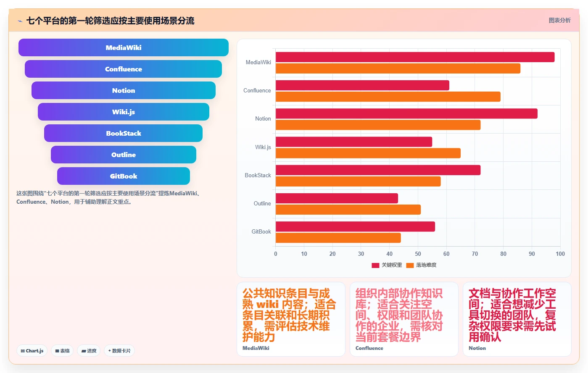Image resolution: width=588 pixels, height=373 pixels.
Task: Click the 数据卡片 tag chip
Action: coord(119,351)
